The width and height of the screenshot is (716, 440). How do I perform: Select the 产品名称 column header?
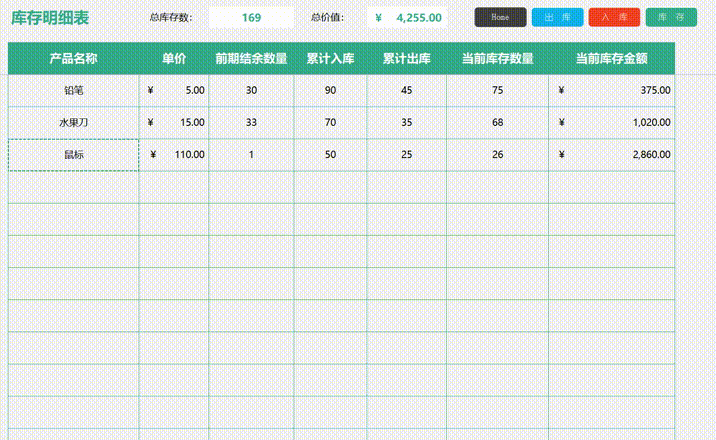coord(74,58)
